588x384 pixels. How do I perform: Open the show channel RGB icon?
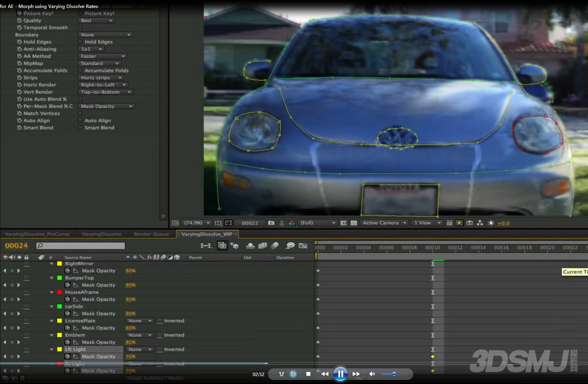(292, 223)
